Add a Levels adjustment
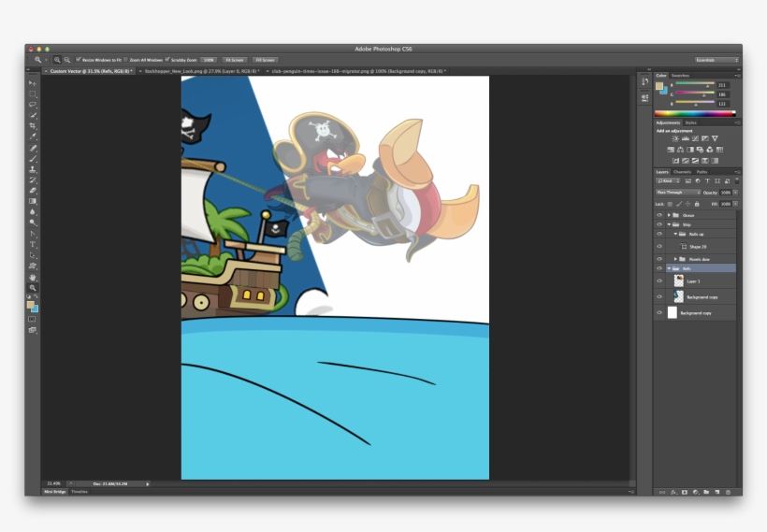This screenshot has width=767, height=532. coord(686,139)
